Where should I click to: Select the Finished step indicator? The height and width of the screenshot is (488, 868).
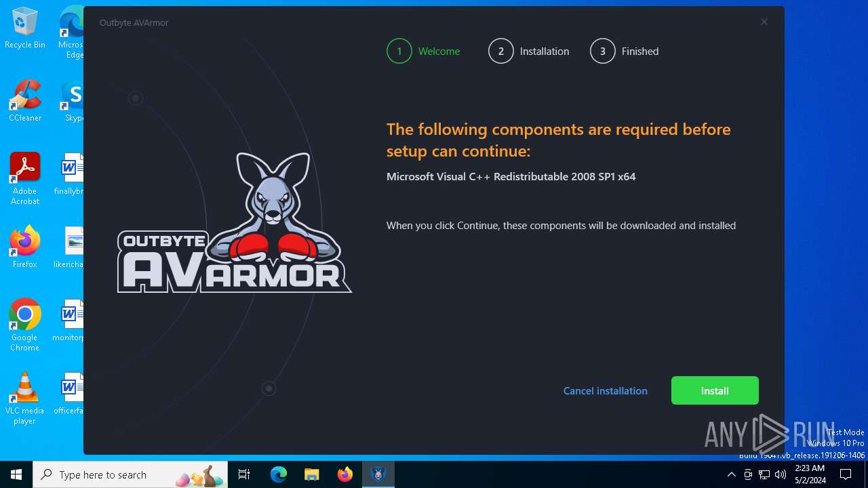click(x=624, y=51)
